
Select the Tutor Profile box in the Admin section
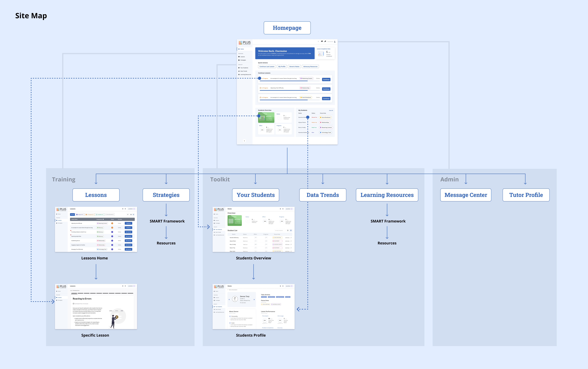point(526,195)
